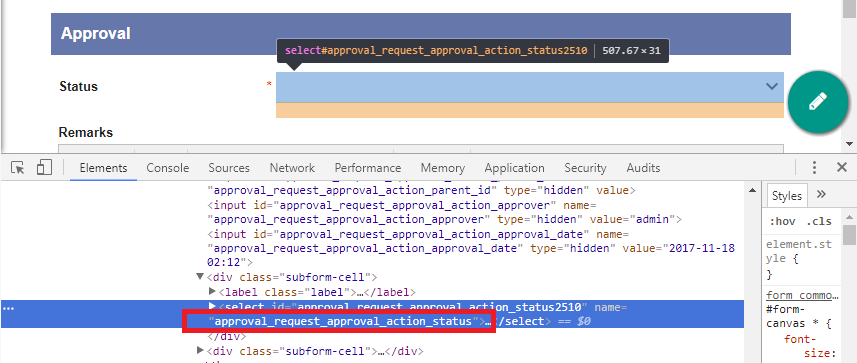Show more Styles pane tabs chevron
857x363 pixels.
pyautogui.click(x=821, y=195)
